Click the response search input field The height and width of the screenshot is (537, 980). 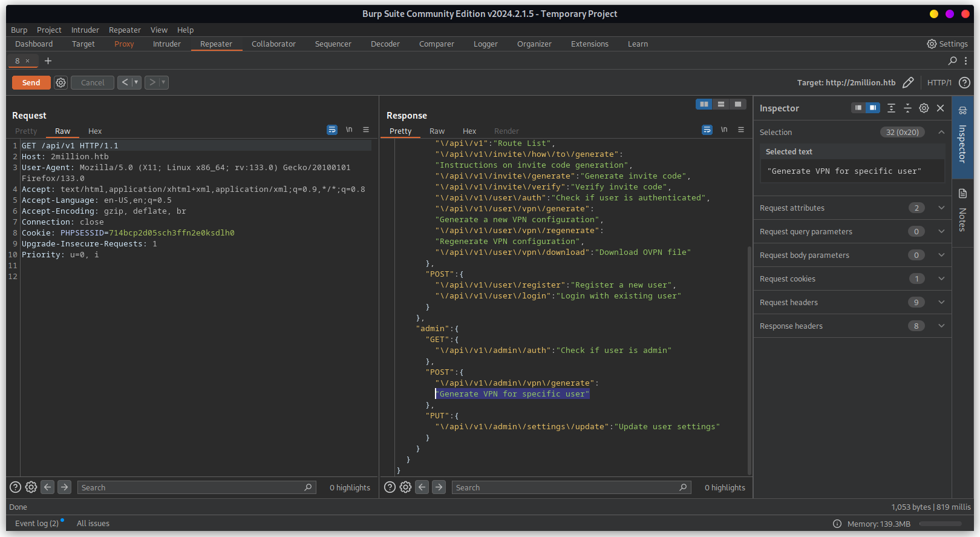coord(572,487)
